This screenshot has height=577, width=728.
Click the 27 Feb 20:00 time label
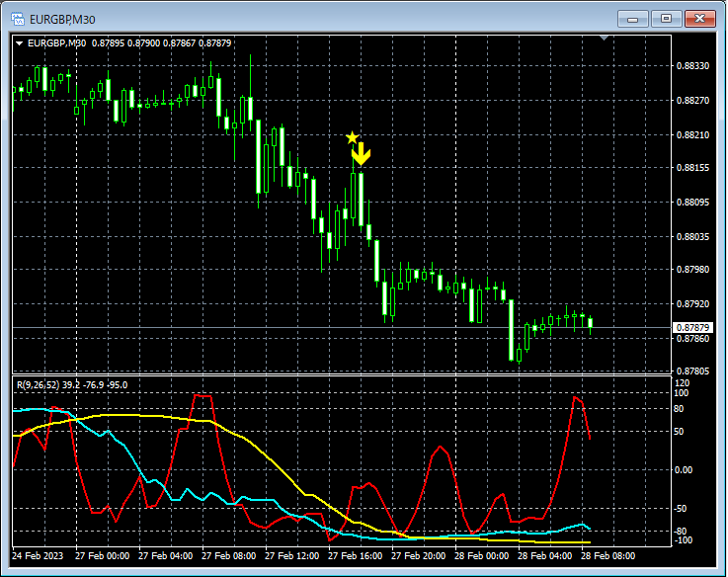point(418,556)
